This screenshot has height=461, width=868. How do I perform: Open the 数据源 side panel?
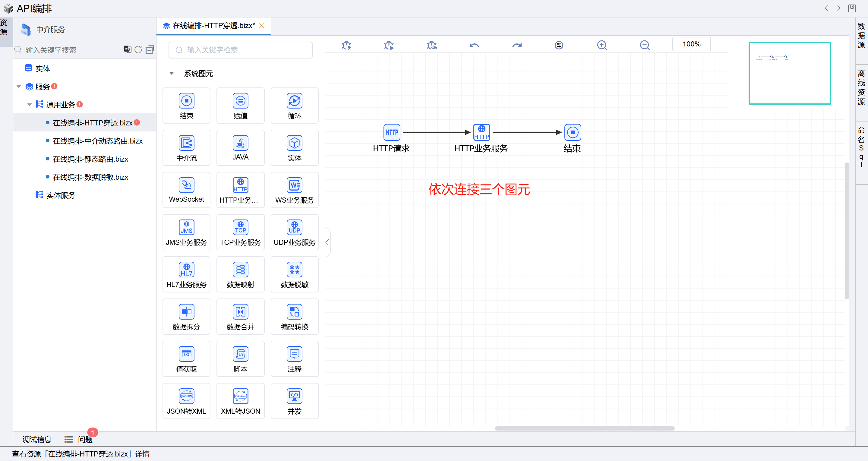pos(861,36)
